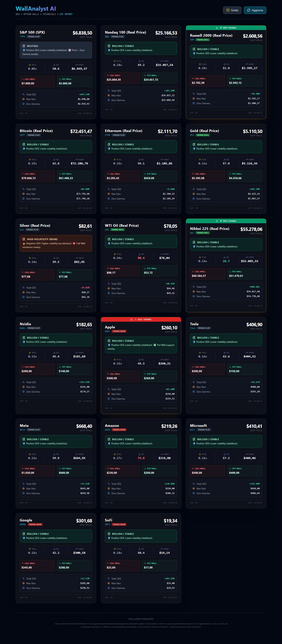Open the Guida help button
This screenshot has width=282, height=644.
click(232, 10)
